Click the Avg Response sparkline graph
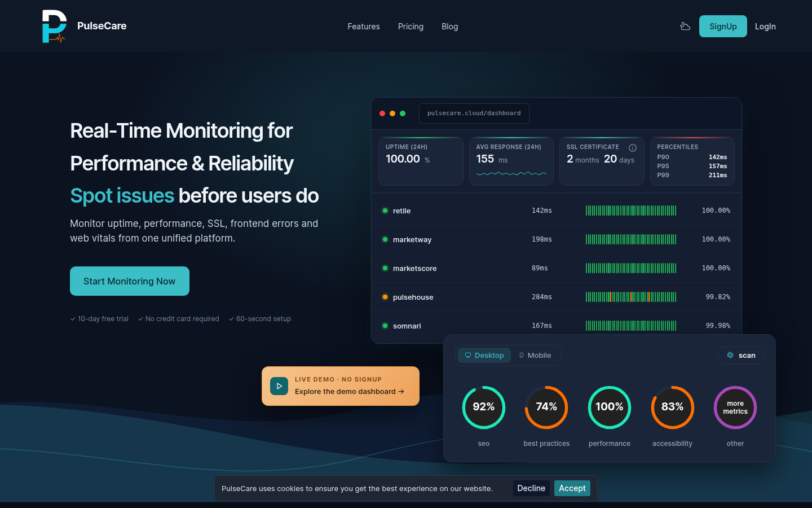812x508 pixels. pyautogui.click(x=511, y=173)
